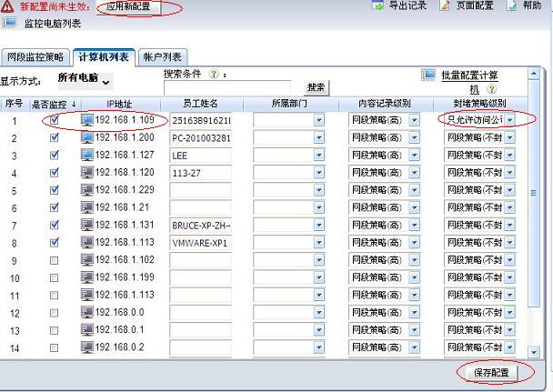Open department dropdown in row 1

(x=318, y=120)
